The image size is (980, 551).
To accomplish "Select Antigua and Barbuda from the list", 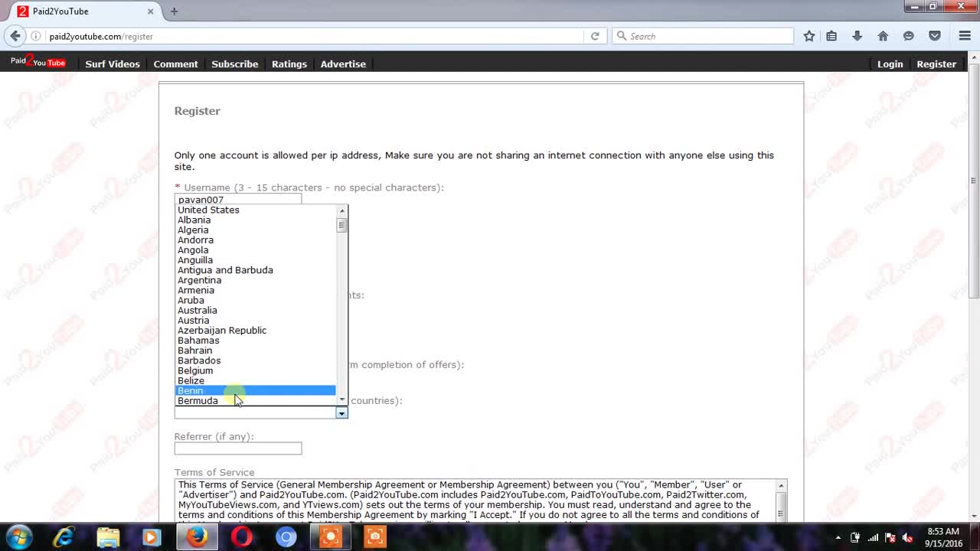I will coord(256,270).
